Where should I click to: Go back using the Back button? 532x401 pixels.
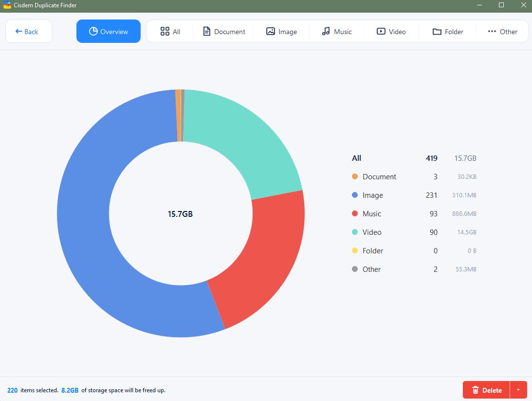29,31
